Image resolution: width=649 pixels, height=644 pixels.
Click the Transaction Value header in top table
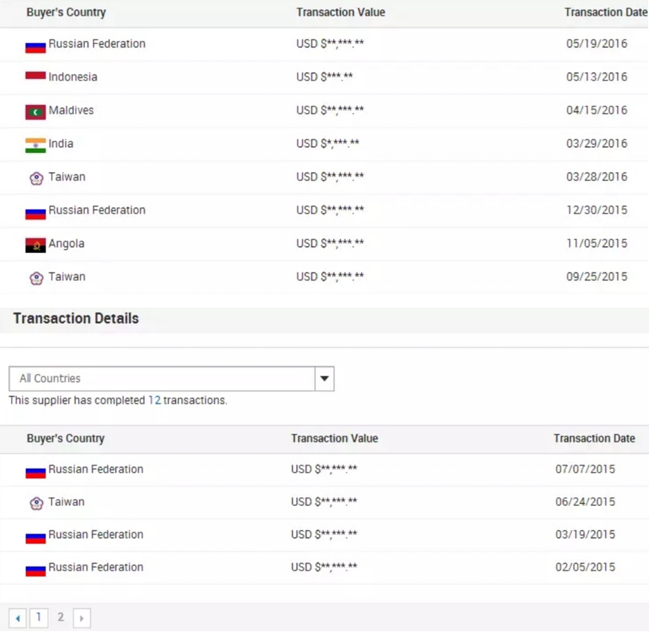(x=341, y=13)
